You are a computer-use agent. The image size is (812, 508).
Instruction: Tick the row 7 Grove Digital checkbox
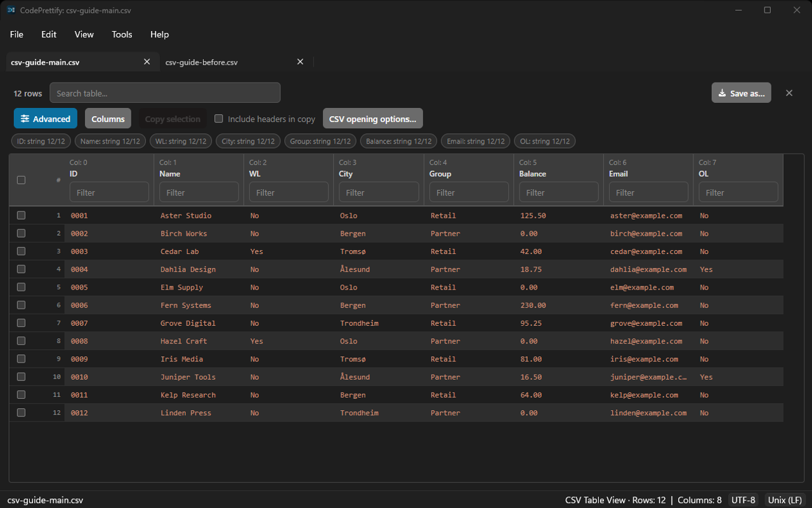click(x=21, y=323)
